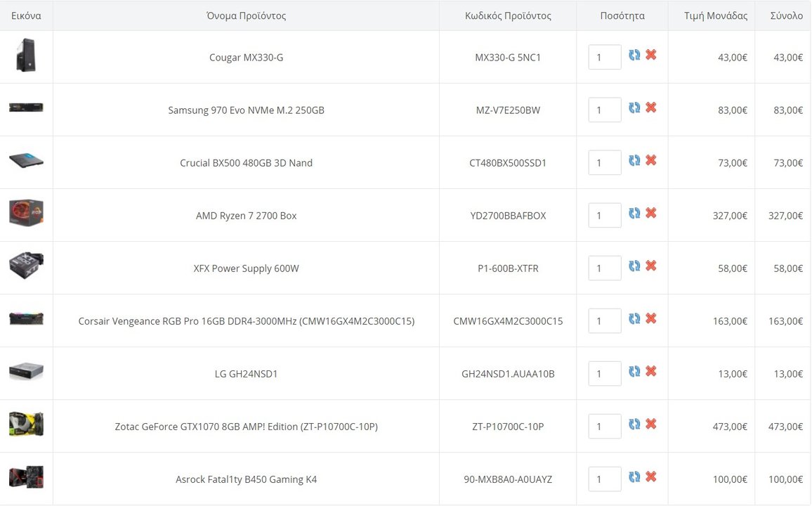The height and width of the screenshot is (506, 812).
Task: Remove XFX Power Supply 600W
Action: (x=651, y=266)
